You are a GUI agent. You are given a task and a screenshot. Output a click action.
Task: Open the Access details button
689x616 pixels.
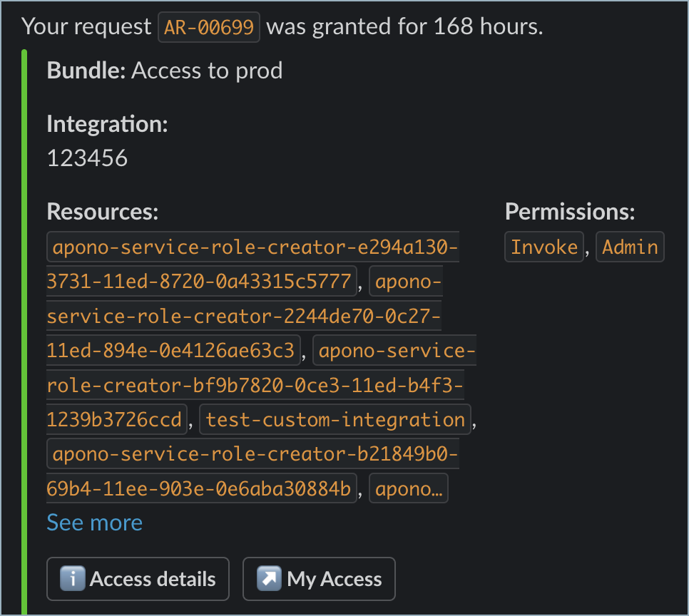pos(138,579)
